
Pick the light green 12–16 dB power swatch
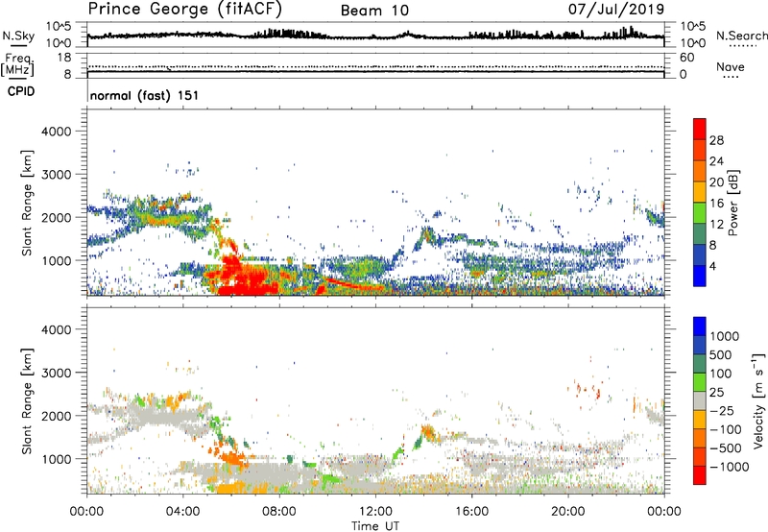[x=700, y=213]
